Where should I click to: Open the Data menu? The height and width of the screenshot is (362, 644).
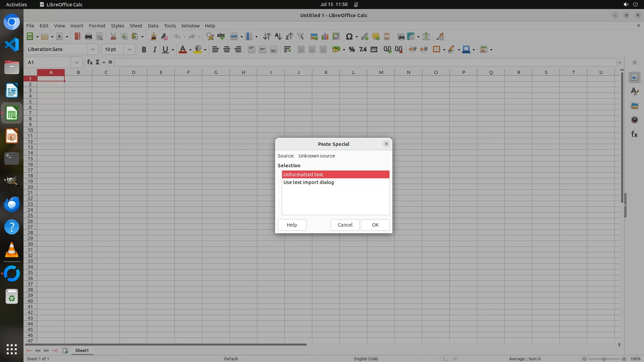(x=153, y=26)
